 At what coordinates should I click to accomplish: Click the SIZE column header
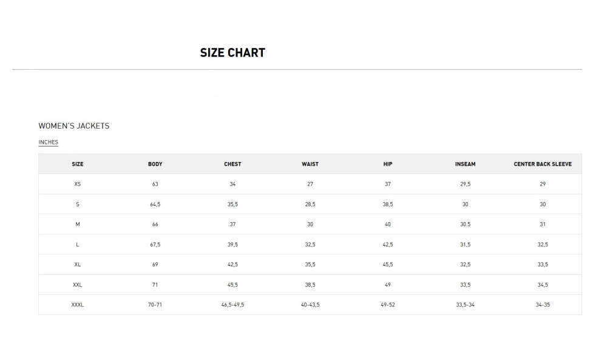click(x=78, y=164)
